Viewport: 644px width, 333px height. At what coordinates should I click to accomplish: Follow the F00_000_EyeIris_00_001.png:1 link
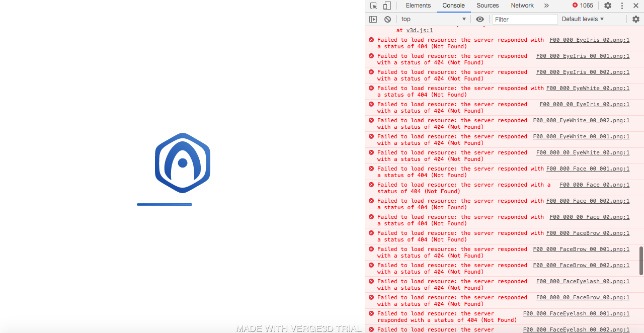583,56
